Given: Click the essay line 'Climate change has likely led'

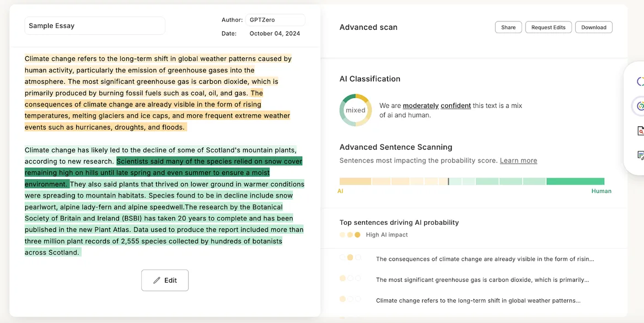Looking at the screenshot, I should 160,150.
